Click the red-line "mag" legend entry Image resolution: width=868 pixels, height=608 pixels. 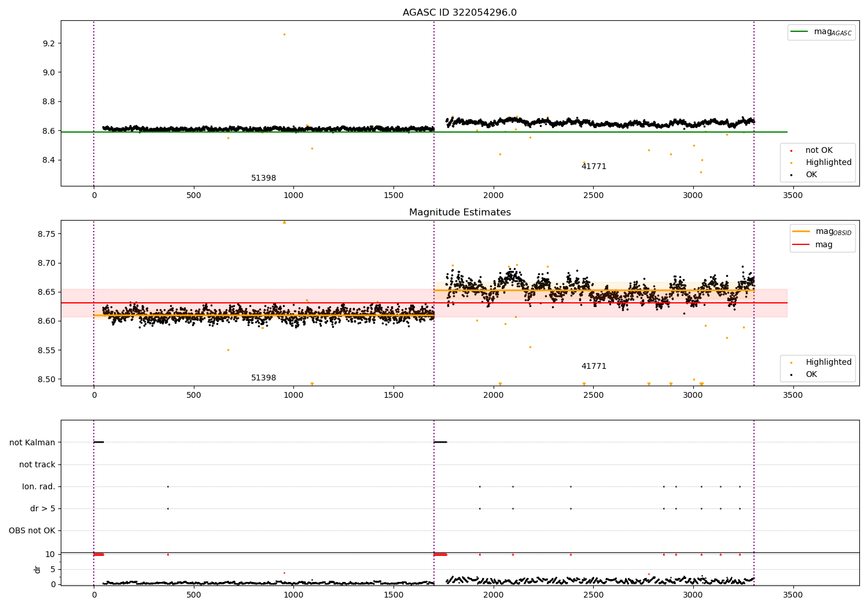coord(813,245)
